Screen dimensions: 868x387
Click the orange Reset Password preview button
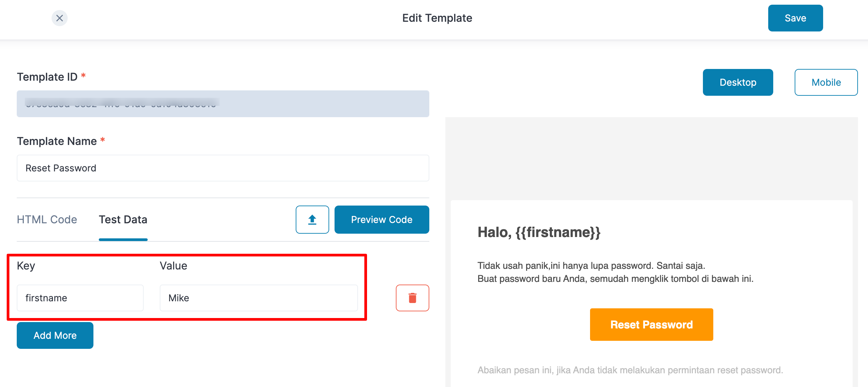click(x=651, y=324)
